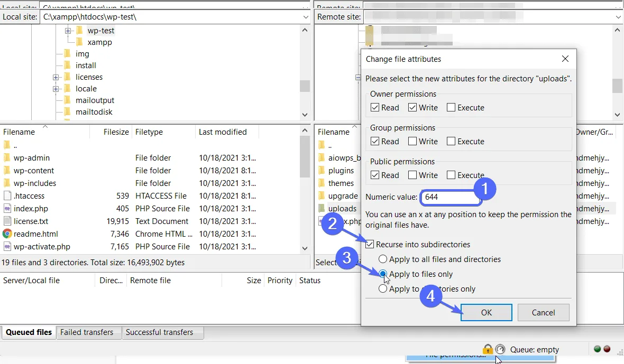Select the wp-admin folder icon

coord(7,158)
